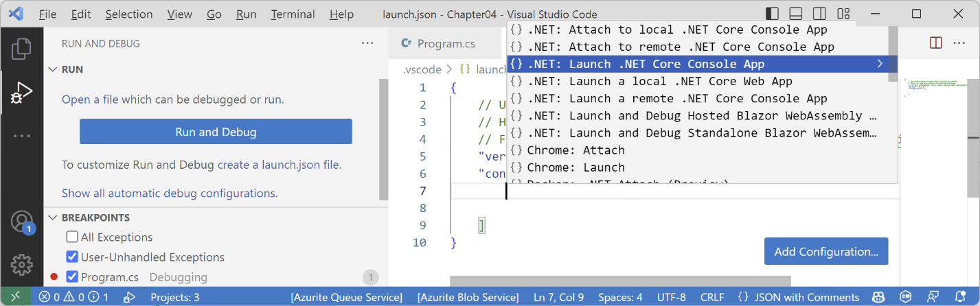Click the debug launch icon in status bar
This screenshot has width=980, height=306.
128,297
